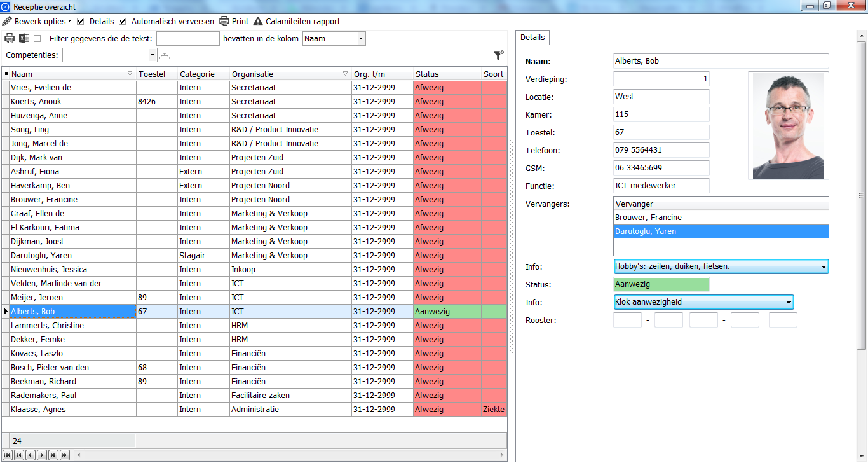Jump to first record navigation button
Viewport: 868px width, 463px height.
[8, 455]
